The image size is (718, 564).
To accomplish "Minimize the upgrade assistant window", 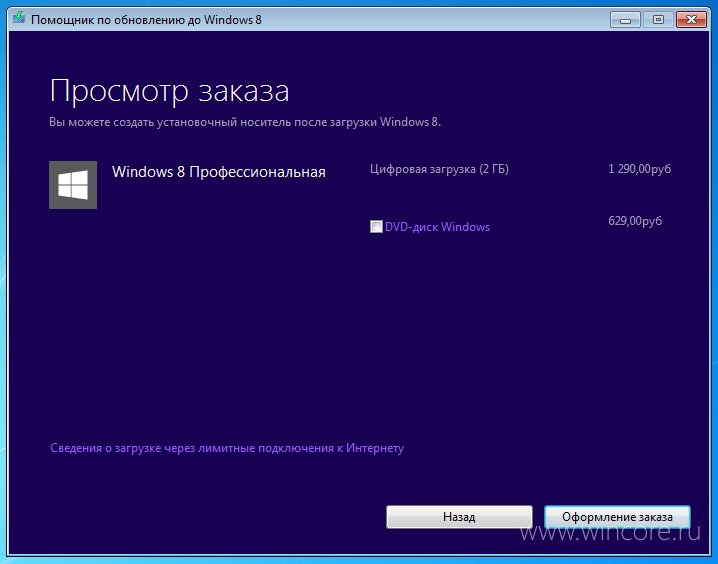I will coord(626,20).
